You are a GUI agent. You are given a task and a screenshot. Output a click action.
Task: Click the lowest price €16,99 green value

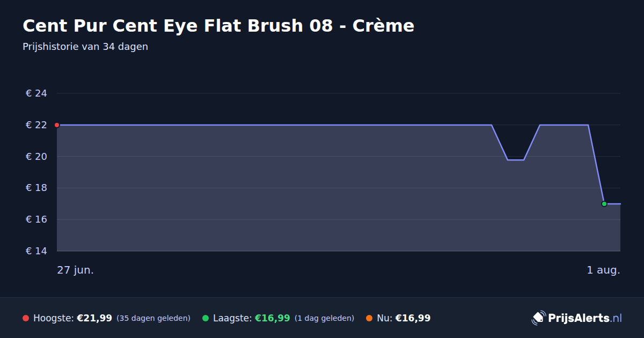tap(273, 318)
